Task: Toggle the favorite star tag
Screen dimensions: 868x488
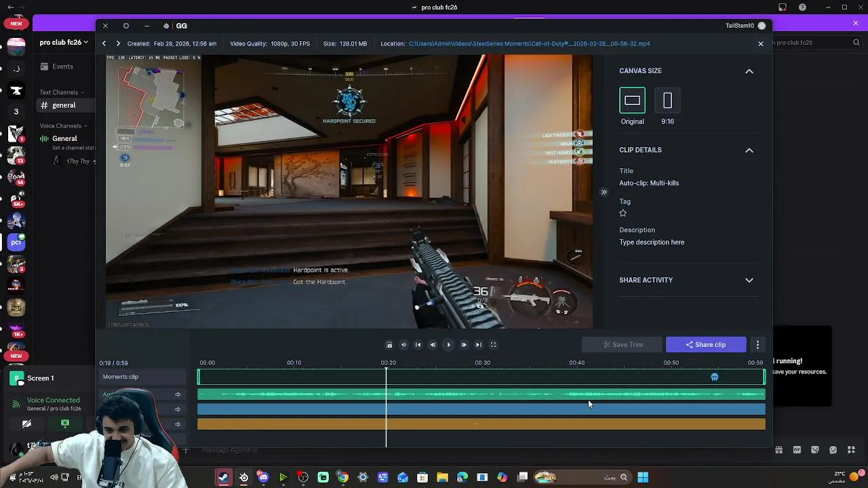Action: click(623, 213)
